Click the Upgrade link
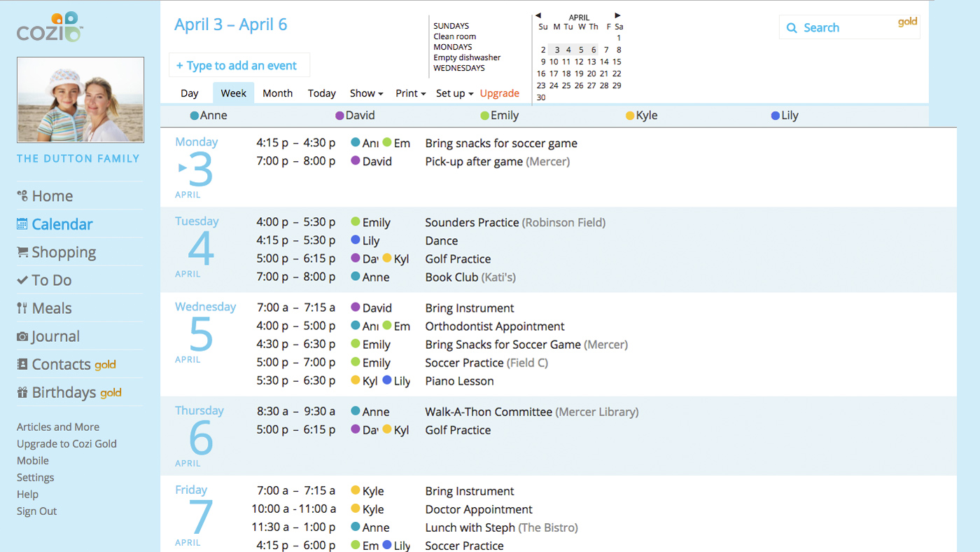The height and width of the screenshot is (552, 980). point(499,92)
